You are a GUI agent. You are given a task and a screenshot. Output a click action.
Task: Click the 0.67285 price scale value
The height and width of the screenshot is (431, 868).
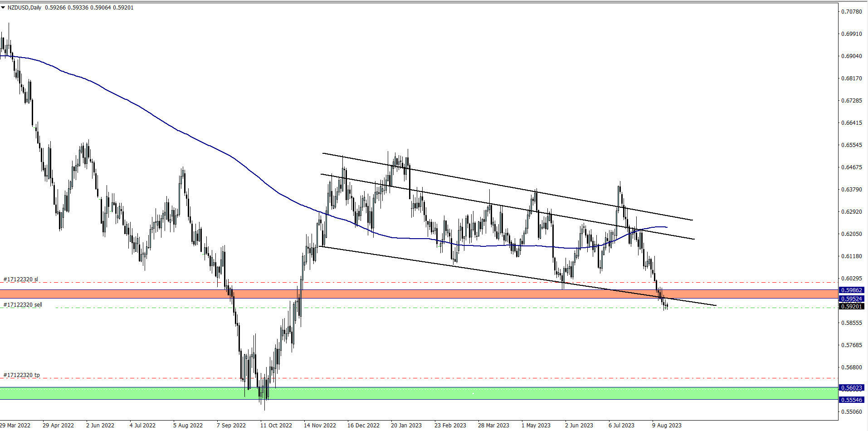click(x=851, y=100)
